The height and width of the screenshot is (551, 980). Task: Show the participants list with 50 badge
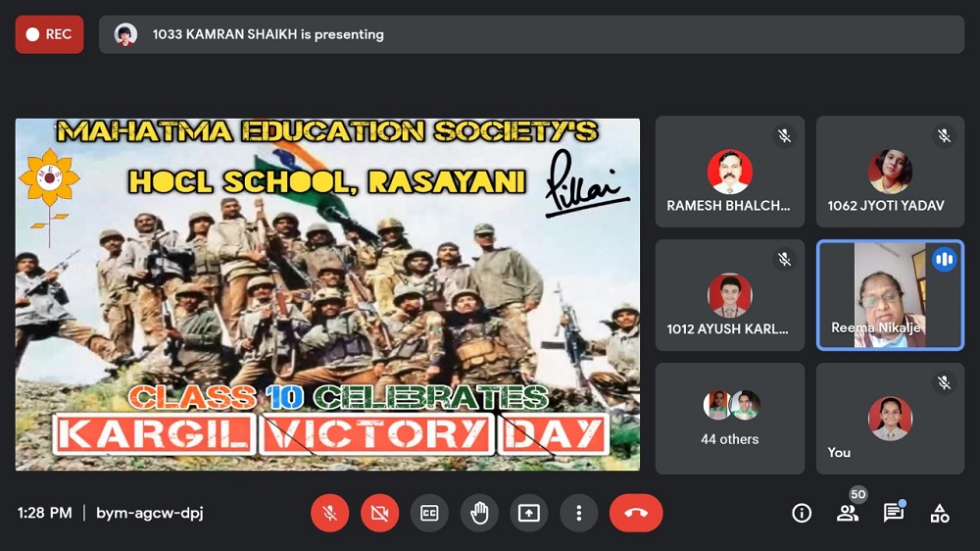[848, 513]
